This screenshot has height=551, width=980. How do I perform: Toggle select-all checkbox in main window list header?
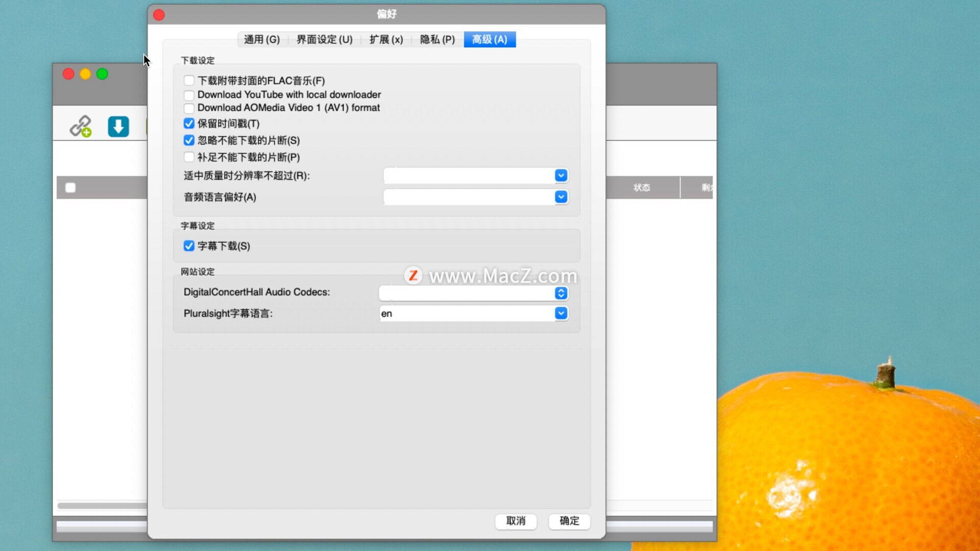coord(70,188)
